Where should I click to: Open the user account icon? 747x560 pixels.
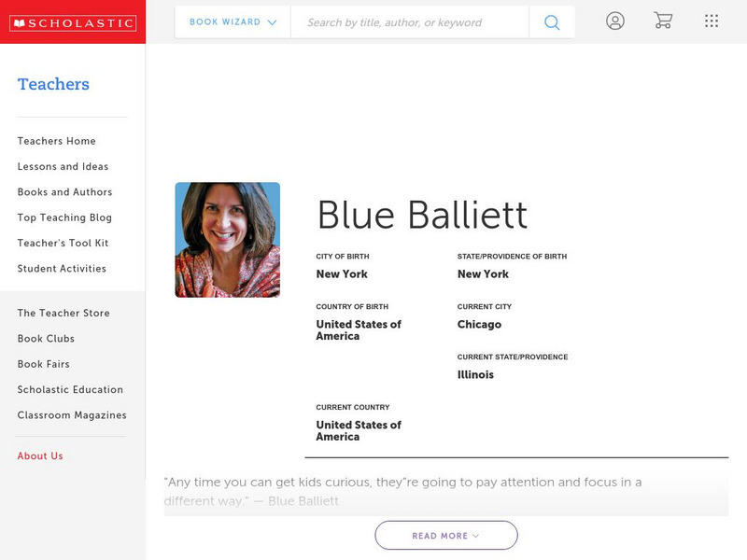pyautogui.click(x=615, y=21)
